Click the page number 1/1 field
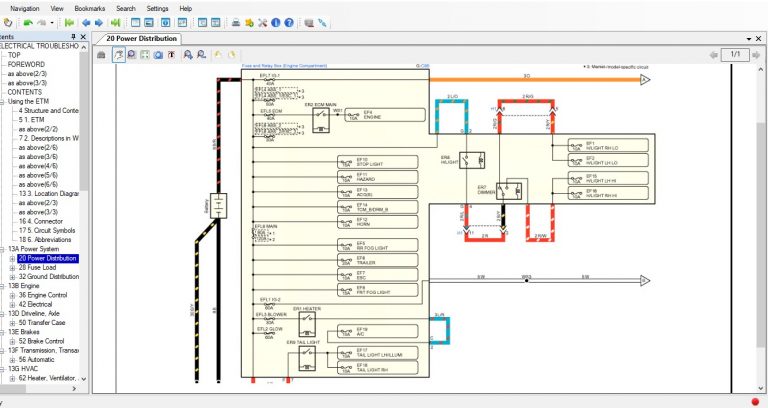This screenshot has width=768, height=408. click(x=735, y=54)
